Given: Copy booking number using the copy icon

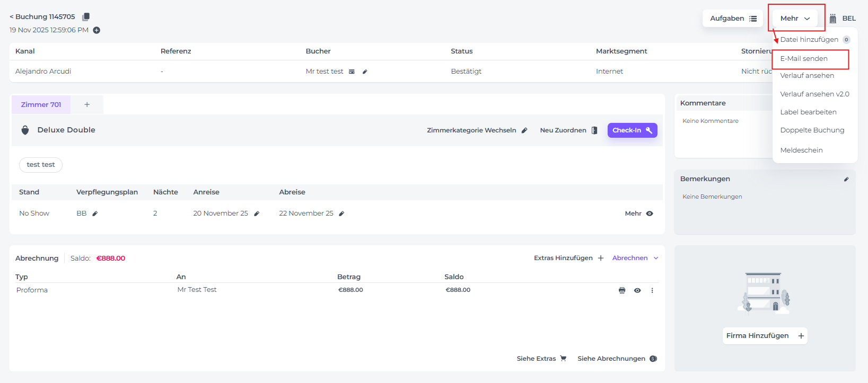Looking at the screenshot, I should pyautogui.click(x=86, y=17).
